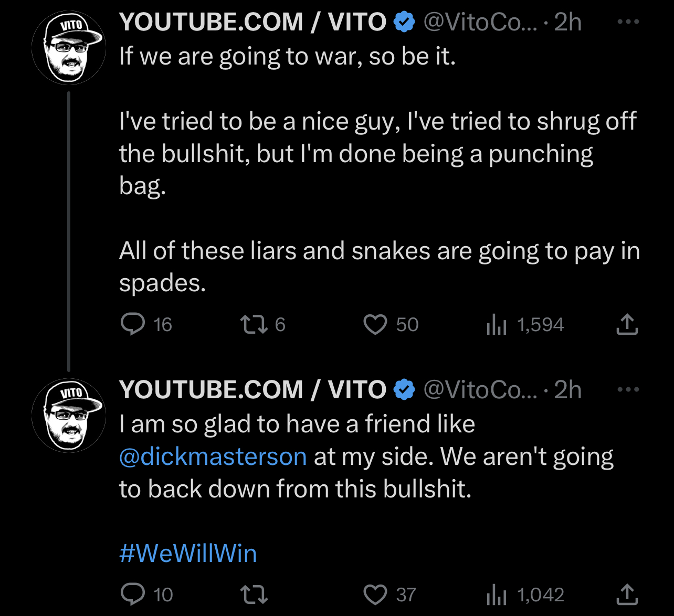The height and width of the screenshot is (616, 674).
Task: Open the first tweet's profile avatar
Action: 69,48
